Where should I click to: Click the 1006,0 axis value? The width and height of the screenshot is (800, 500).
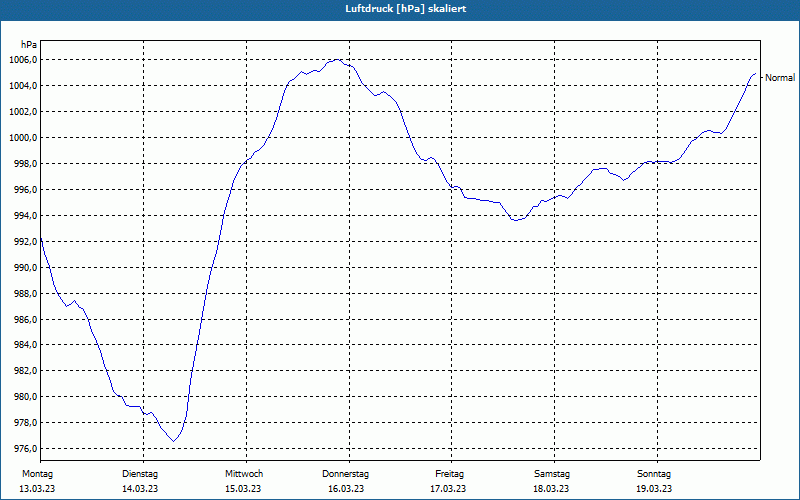(x=23, y=60)
